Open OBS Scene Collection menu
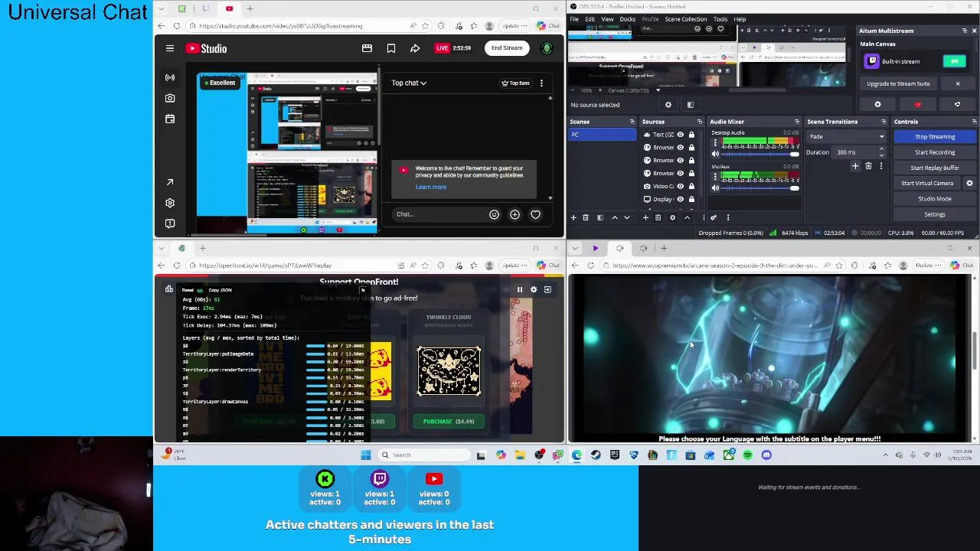The width and height of the screenshot is (980, 551). 686,19
